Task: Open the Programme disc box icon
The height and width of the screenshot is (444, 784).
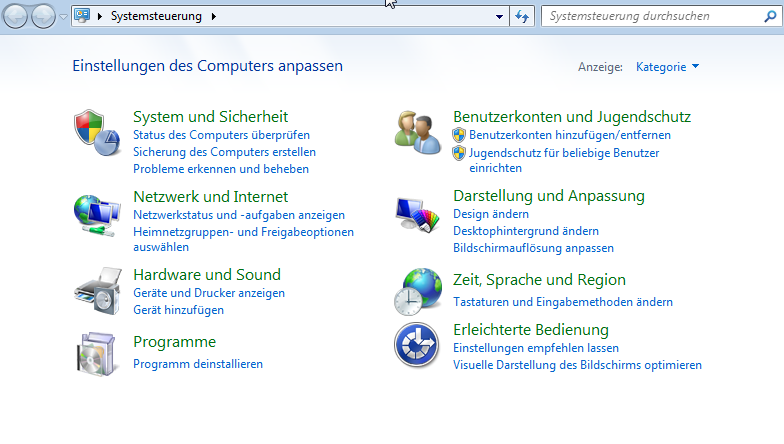Action: pyautogui.click(x=97, y=354)
